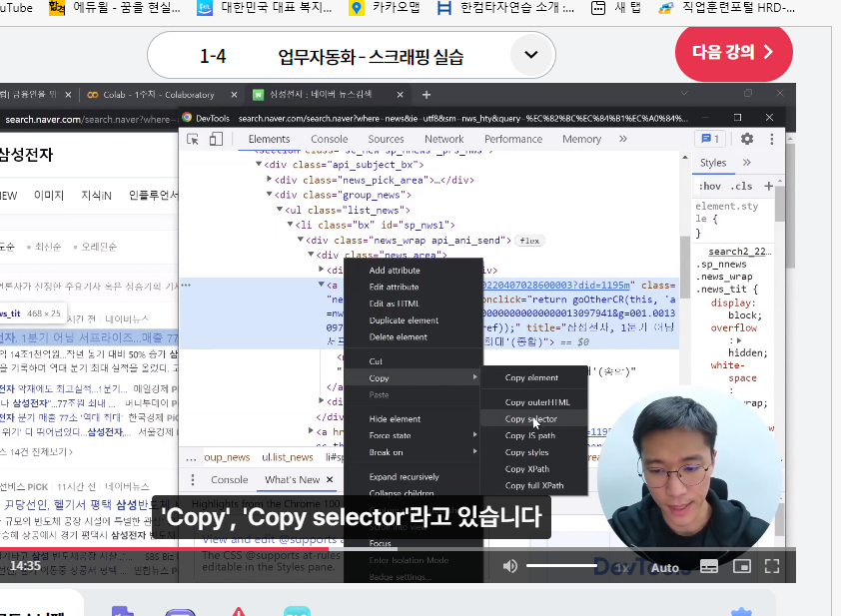Show more Styles sidebar tabs via chevron
The image size is (841, 616).
746,163
